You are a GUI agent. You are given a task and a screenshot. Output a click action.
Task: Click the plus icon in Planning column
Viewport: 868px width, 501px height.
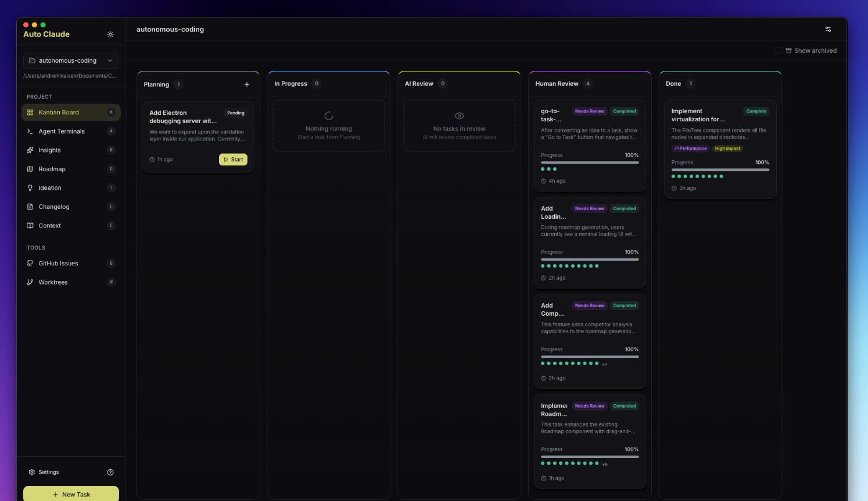coord(247,85)
